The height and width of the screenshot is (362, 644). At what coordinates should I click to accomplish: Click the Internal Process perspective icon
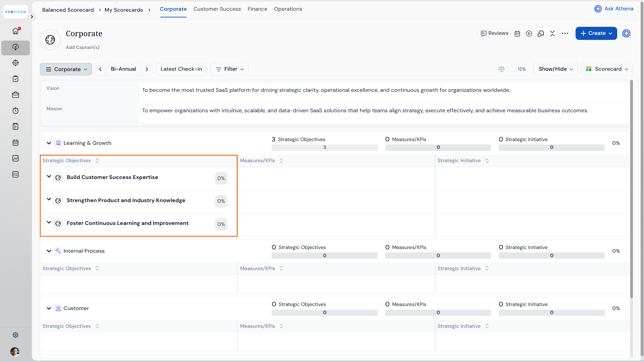coord(58,251)
